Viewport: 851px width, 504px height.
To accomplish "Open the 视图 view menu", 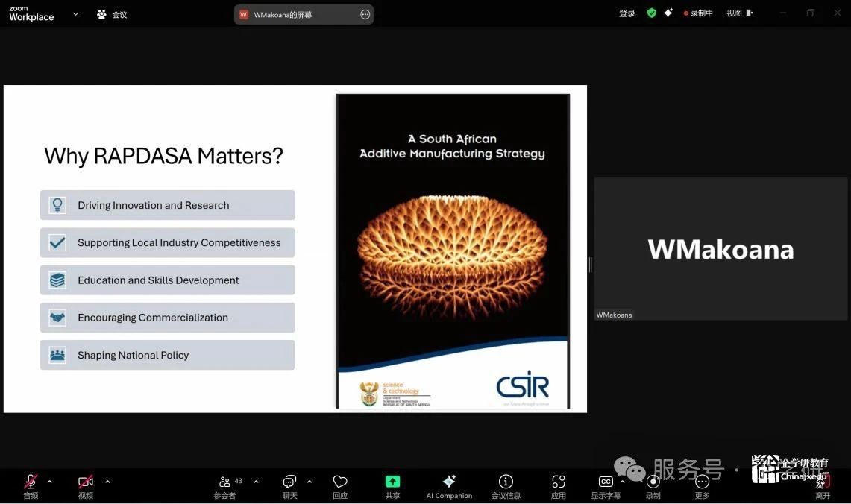I will pyautogui.click(x=740, y=13).
